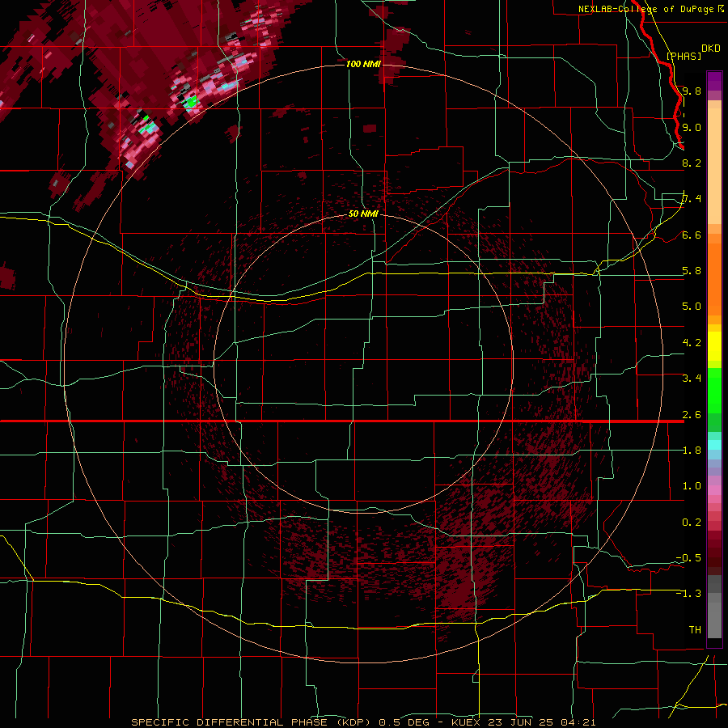Click the 50 NMI range ring label
Viewport: 728px width, 728px height.
(x=363, y=214)
